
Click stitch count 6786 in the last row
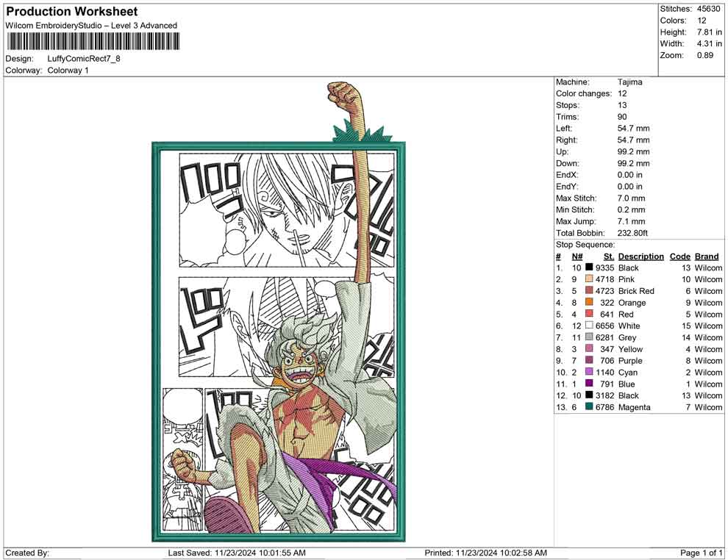pyautogui.click(x=604, y=407)
